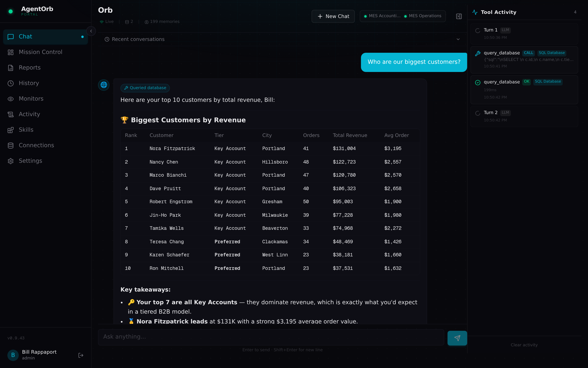Click the Total Revenue column header
The height and width of the screenshot is (368, 588).
[350, 135]
